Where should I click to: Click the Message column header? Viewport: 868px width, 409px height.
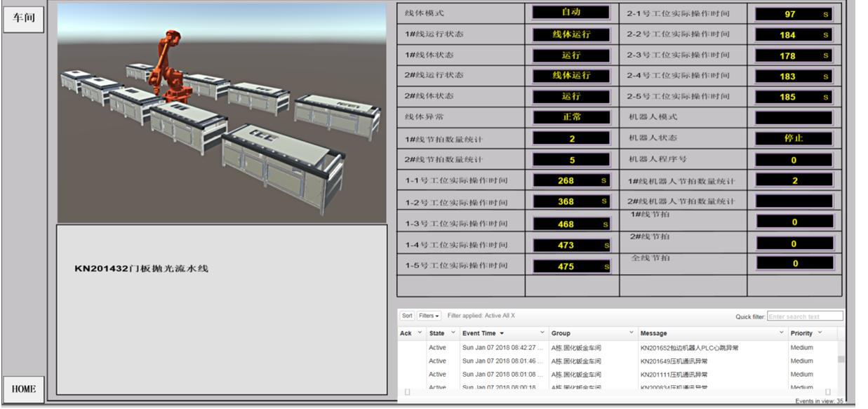click(654, 333)
